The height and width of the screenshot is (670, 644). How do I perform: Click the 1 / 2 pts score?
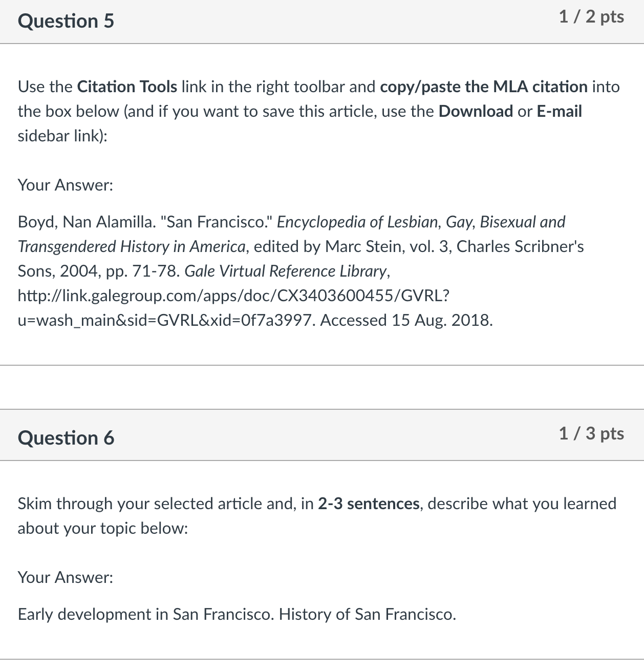(x=591, y=17)
